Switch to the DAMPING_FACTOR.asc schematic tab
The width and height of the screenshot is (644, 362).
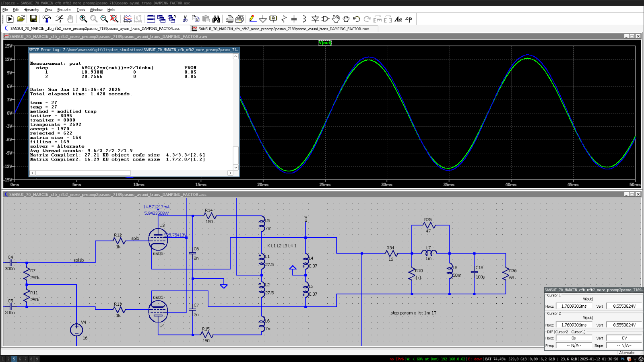[x=95, y=29]
